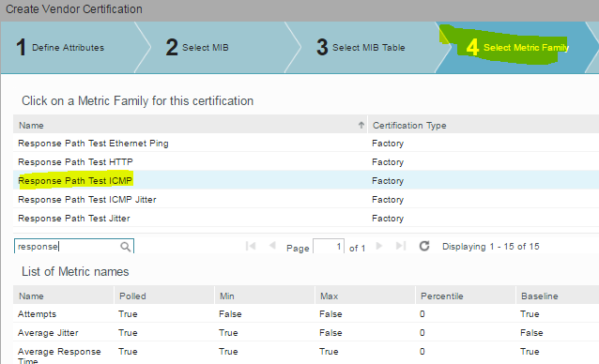
Task: Go to last page arrow icon
Action: (x=401, y=246)
